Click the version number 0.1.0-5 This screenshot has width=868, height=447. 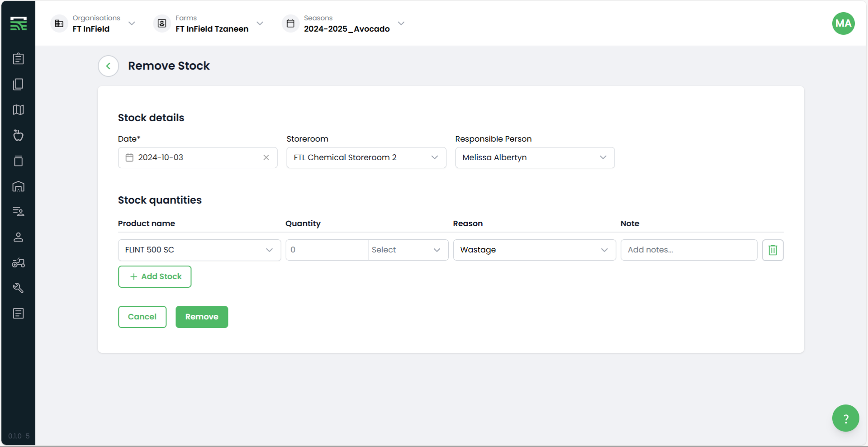pos(19,436)
